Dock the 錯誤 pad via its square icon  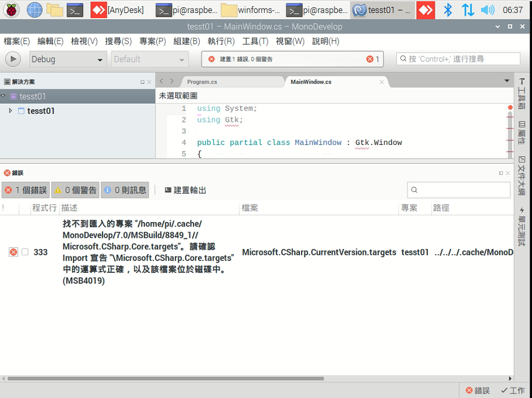point(501,173)
